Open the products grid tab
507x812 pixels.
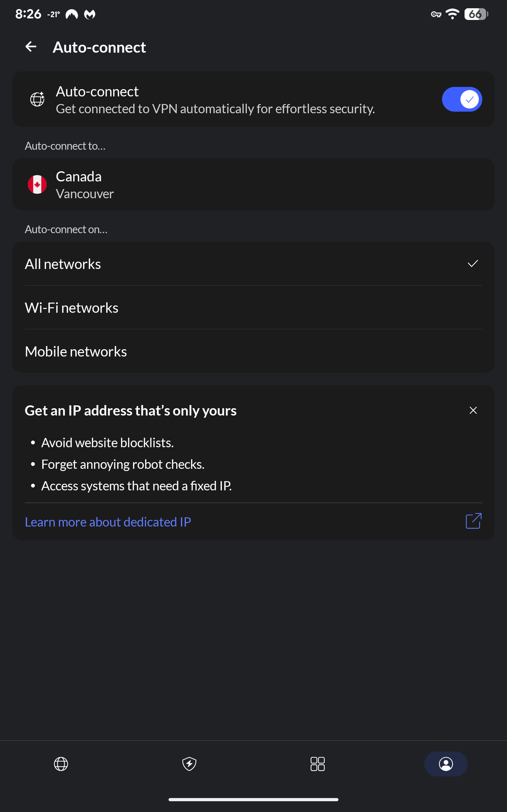coord(318,764)
